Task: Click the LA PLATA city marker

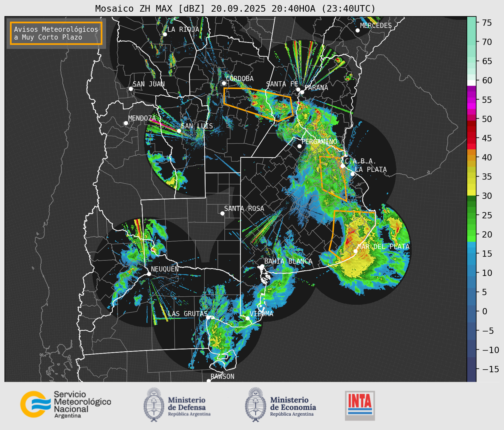Action: click(x=353, y=174)
